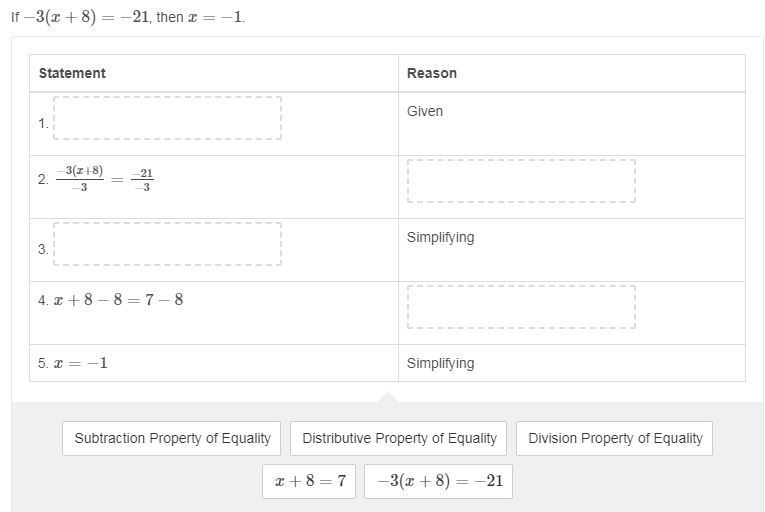Viewport: 765px width, 512px height.
Task: Click the fraction equation in row 2
Action: click(x=104, y=179)
